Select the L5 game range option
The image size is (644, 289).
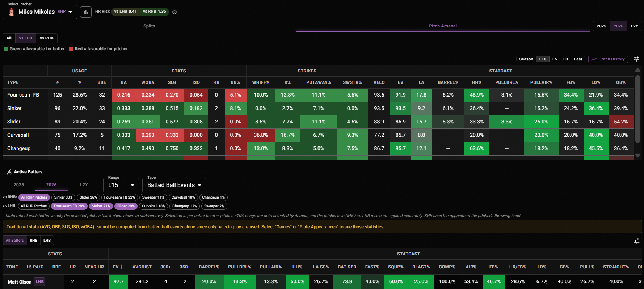pyautogui.click(x=555, y=59)
